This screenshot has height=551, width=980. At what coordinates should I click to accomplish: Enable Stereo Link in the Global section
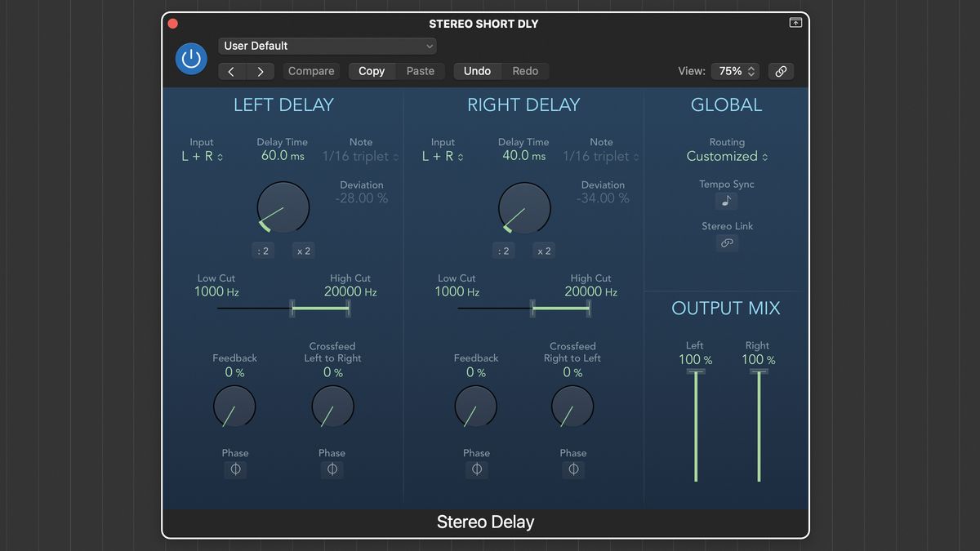click(x=726, y=242)
